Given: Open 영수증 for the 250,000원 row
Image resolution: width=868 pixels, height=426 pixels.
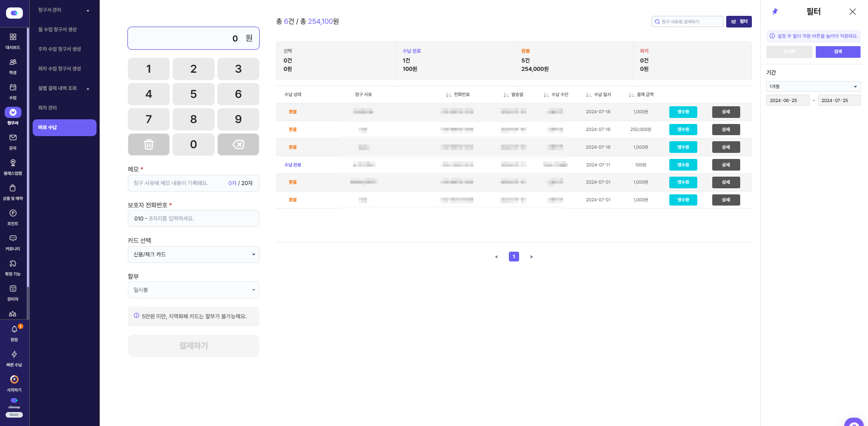Looking at the screenshot, I should click(x=683, y=130).
